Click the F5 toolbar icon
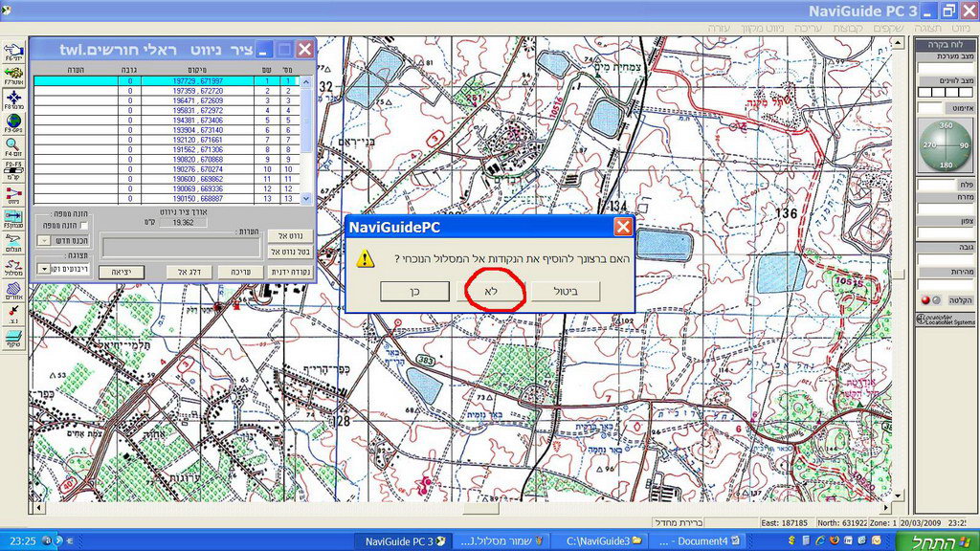 tap(13, 219)
